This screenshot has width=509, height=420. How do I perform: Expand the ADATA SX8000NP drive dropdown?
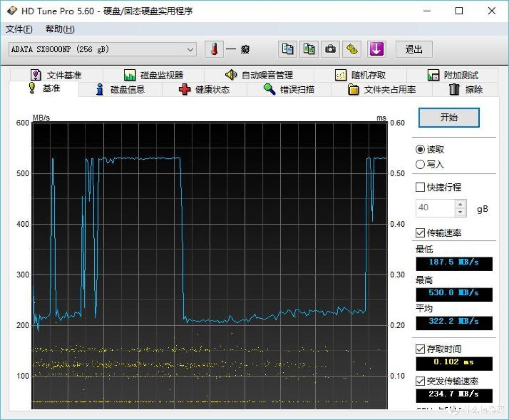click(x=103, y=49)
